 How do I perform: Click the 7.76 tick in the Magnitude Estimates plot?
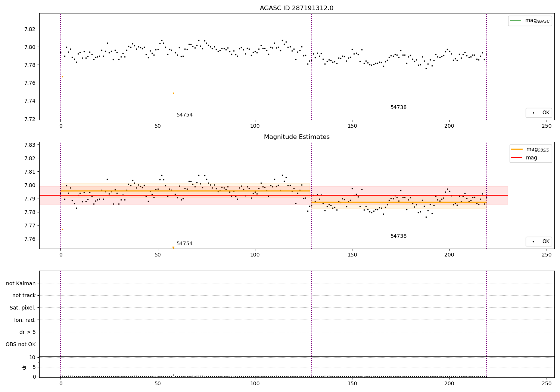(29, 239)
